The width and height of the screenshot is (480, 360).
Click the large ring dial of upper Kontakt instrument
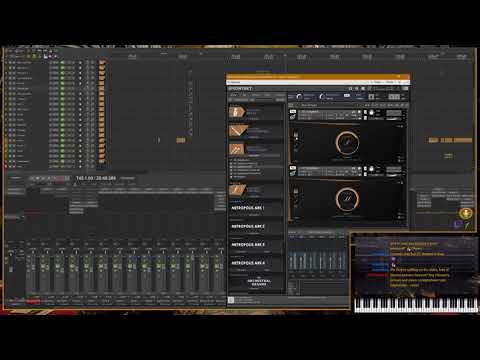(347, 143)
